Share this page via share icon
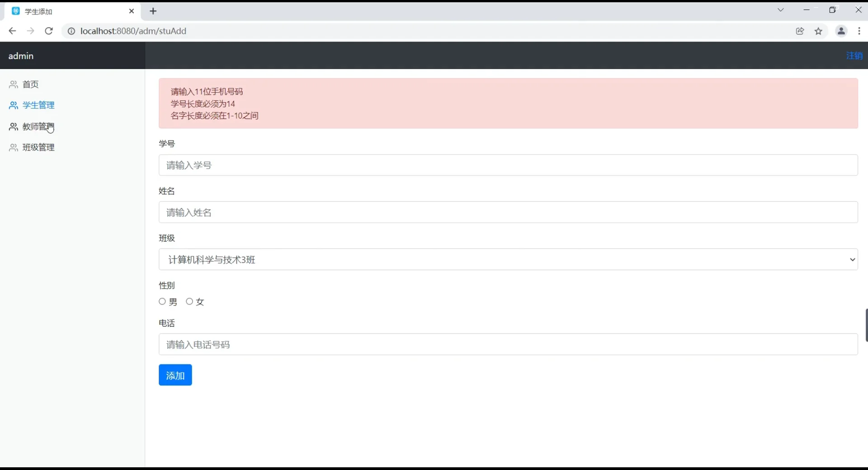The height and width of the screenshot is (470, 868). click(x=800, y=31)
